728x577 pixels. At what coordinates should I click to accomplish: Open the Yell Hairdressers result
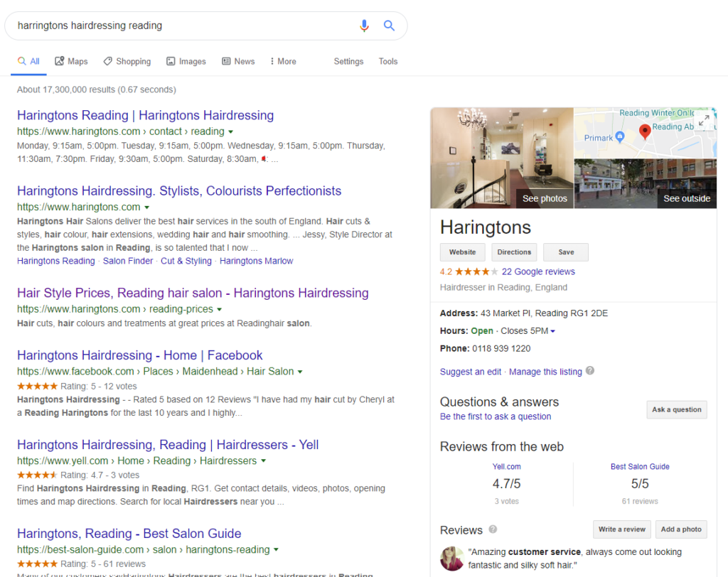click(x=168, y=445)
